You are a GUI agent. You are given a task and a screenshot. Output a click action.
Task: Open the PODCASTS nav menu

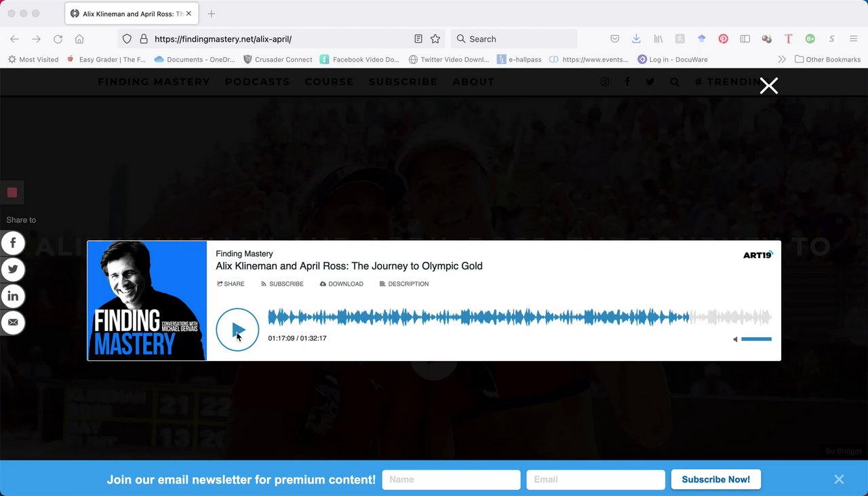click(x=258, y=81)
